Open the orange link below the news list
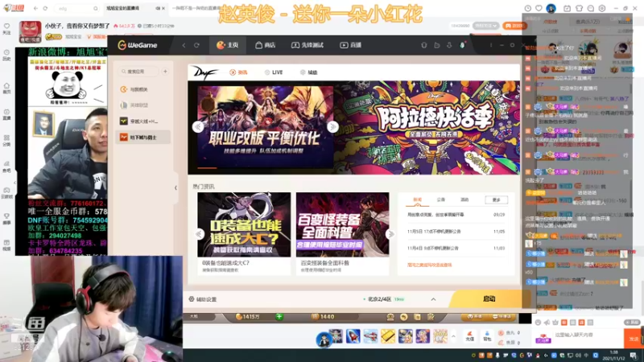 click(x=430, y=265)
